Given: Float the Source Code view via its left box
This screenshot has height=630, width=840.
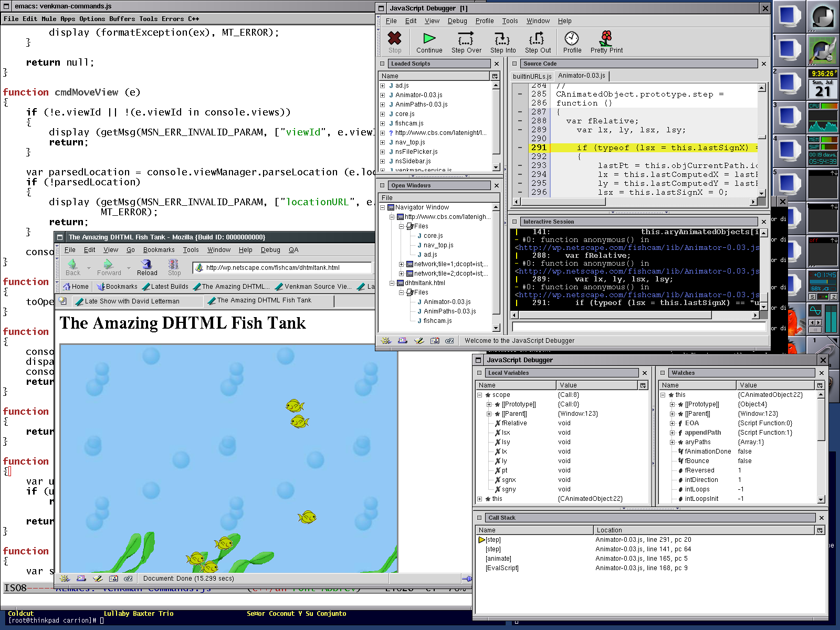Looking at the screenshot, I should coord(514,64).
